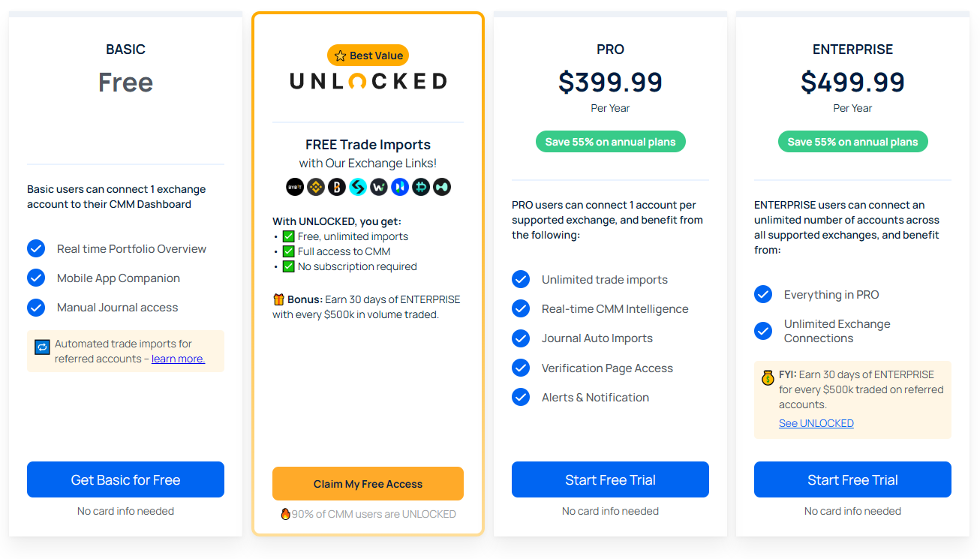Screen dimensions: 980x559
Task: Click the Bybit exchange logo
Action: tap(295, 187)
